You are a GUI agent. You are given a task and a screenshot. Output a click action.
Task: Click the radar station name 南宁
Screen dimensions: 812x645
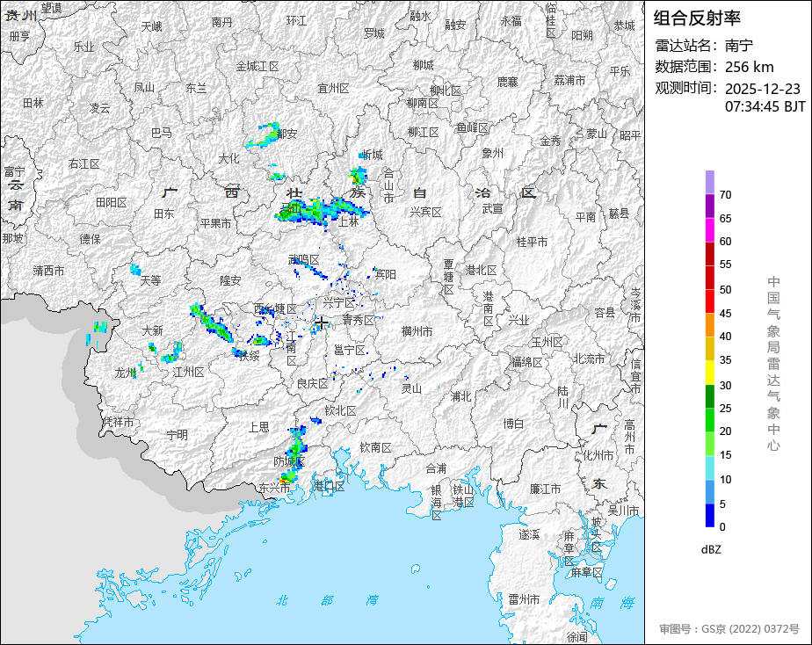click(739, 46)
